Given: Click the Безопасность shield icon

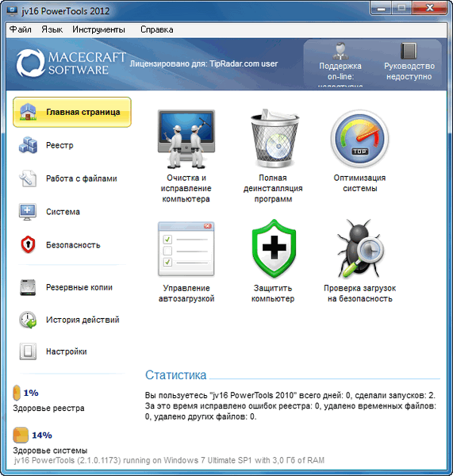Looking at the screenshot, I should 28,244.
